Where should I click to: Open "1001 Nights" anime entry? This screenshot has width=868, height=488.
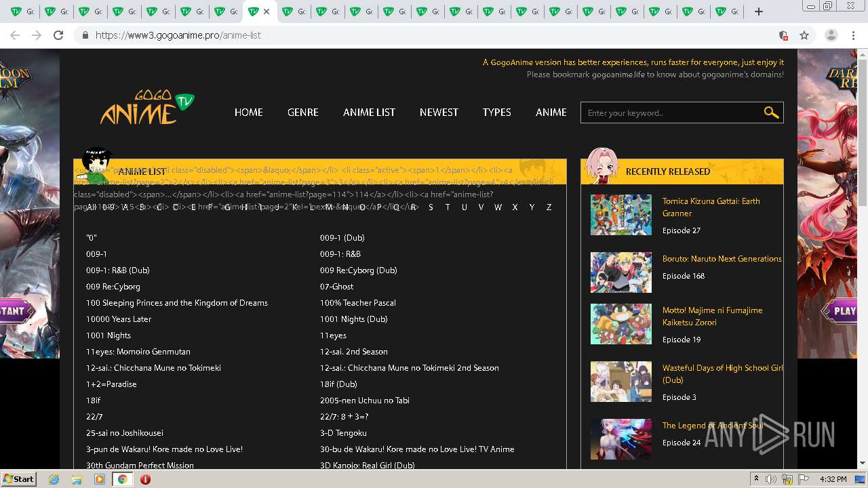click(x=108, y=335)
